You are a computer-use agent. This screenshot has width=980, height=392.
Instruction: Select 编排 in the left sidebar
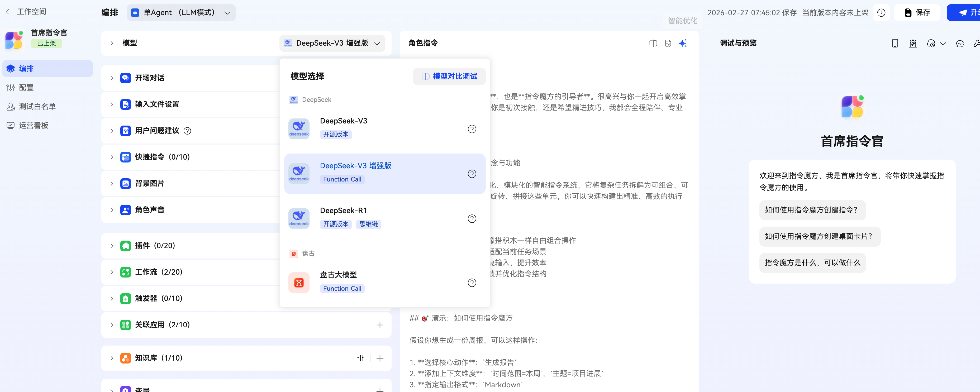pyautogui.click(x=47, y=68)
